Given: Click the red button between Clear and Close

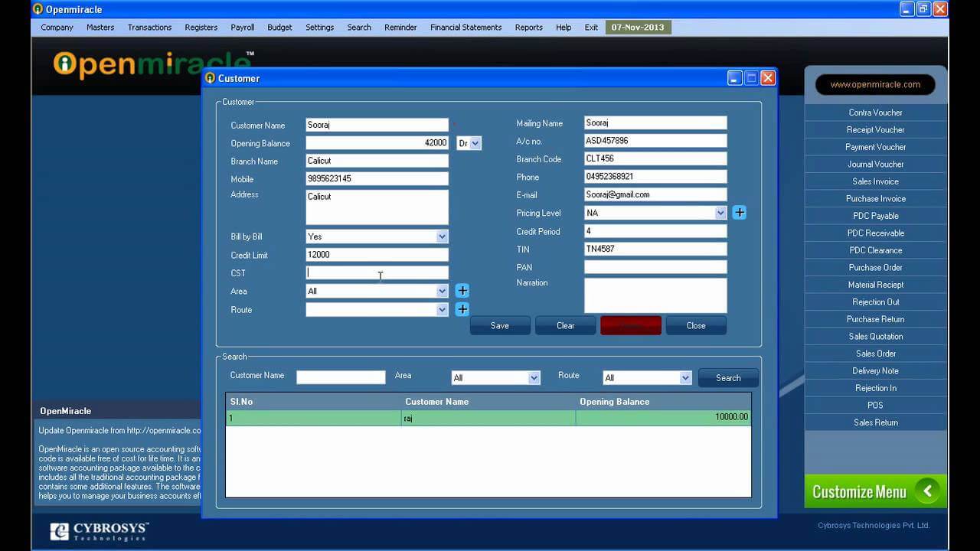Looking at the screenshot, I should coord(631,325).
